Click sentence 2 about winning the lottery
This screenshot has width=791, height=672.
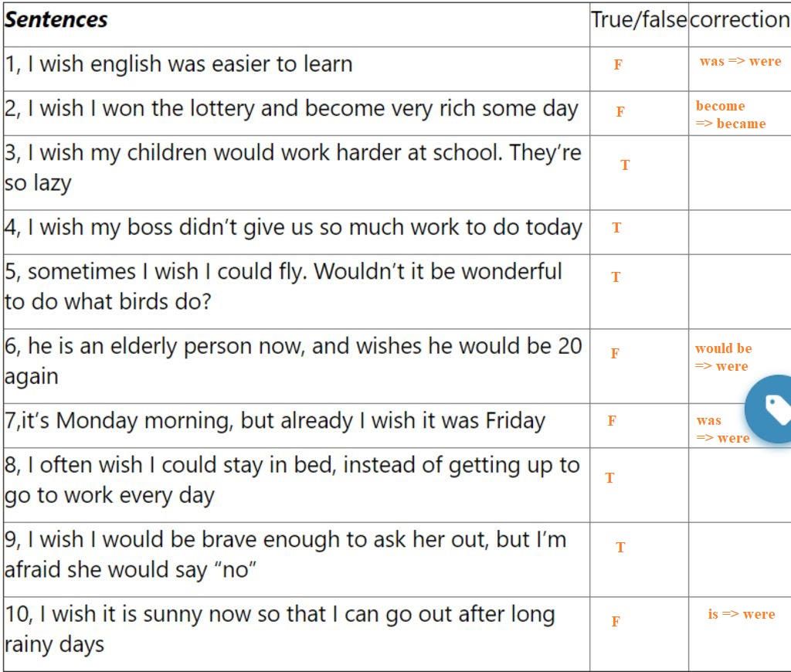click(x=291, y=109)
